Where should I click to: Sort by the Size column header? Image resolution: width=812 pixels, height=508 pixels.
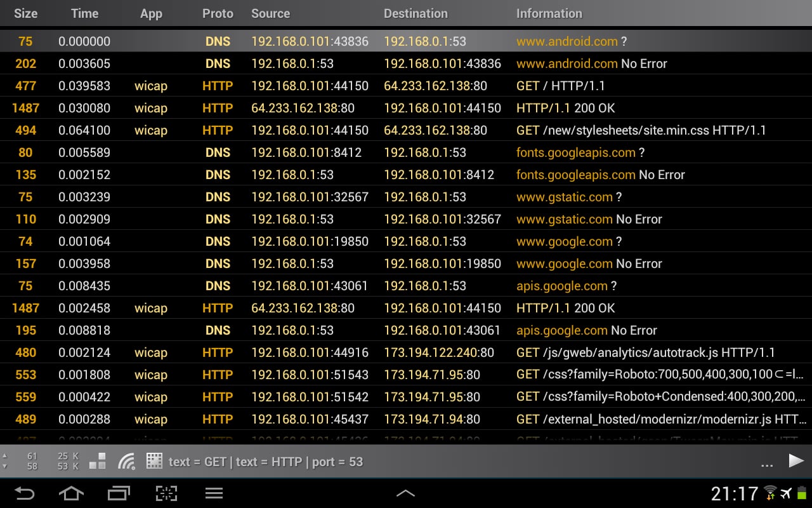[25, 13]
